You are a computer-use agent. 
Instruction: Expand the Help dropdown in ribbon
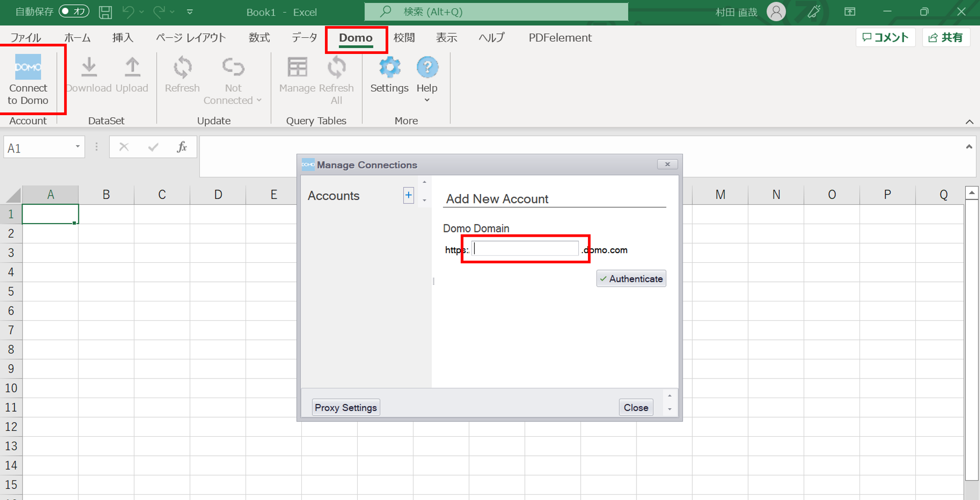click(427, 100)
